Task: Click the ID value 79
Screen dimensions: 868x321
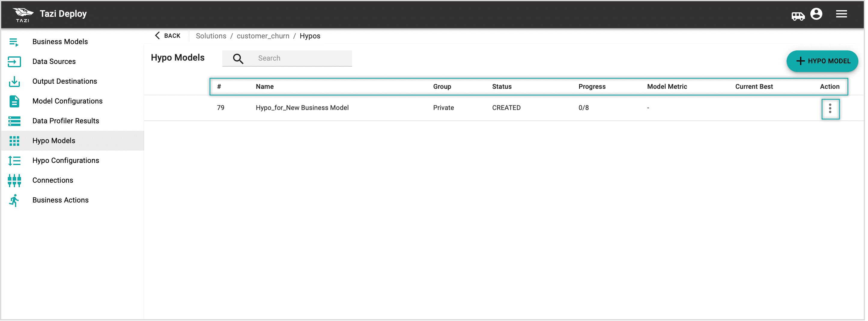Action: coord(221,108)
